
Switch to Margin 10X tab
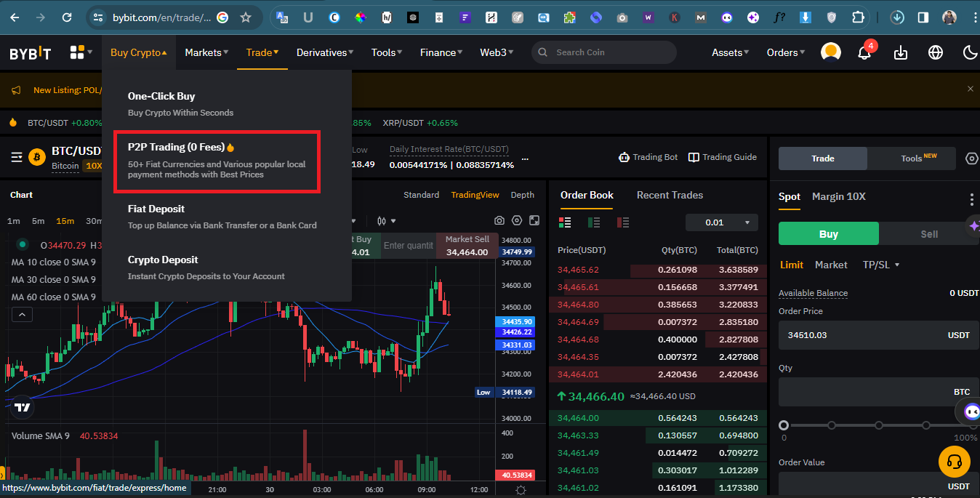point(839,196)
